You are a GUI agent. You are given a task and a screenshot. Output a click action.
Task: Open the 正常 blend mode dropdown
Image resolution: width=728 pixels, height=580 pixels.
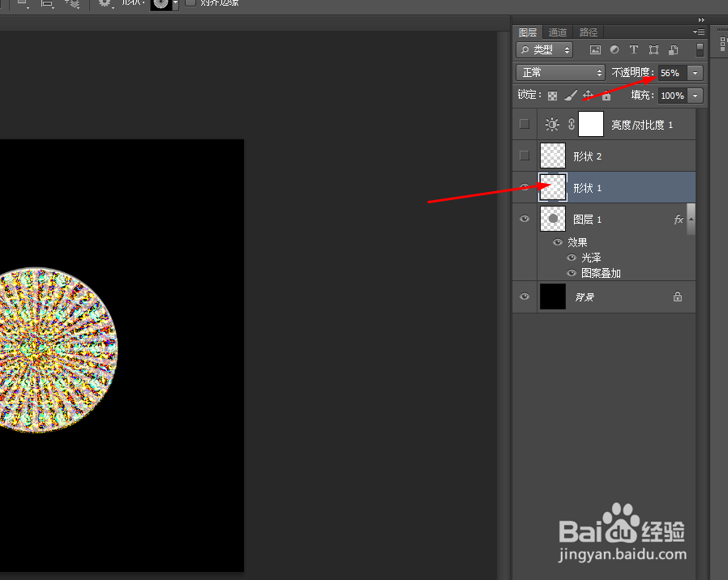coord(560,72)
